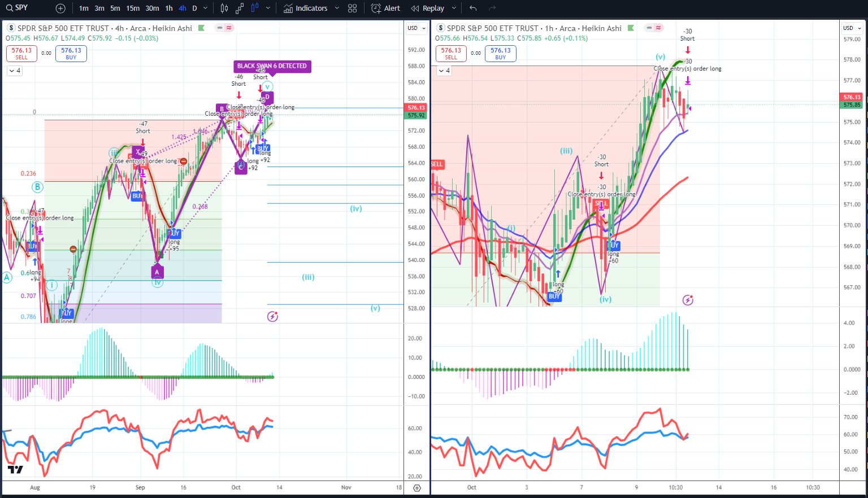Click the (iii) wave label on 1h chart

[566, 151]
